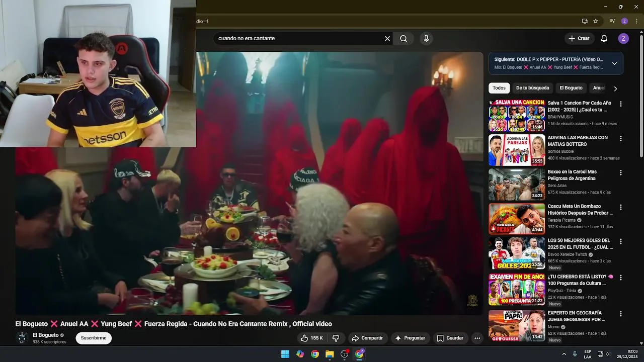Select the El Bogueto filter chip
Viewport: 644px width, 362px height.
tap(571, 88)
